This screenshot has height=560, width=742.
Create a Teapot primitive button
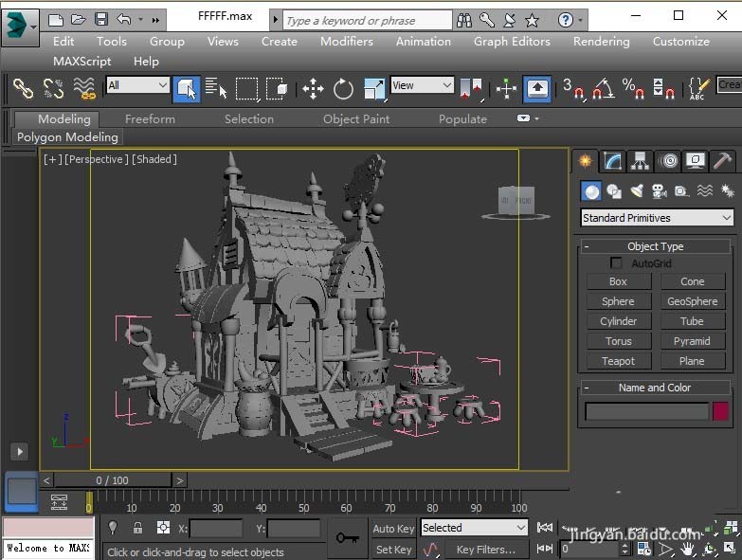[618, 361]
